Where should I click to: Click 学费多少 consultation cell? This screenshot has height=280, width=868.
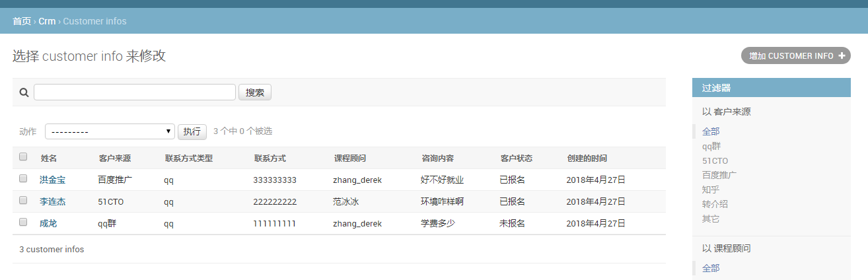[438, 223]
